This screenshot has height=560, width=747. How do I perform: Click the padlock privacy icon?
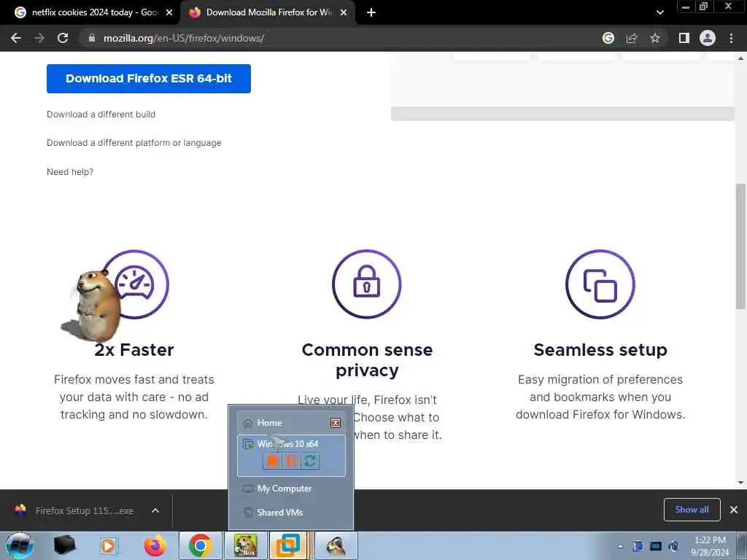366,284
